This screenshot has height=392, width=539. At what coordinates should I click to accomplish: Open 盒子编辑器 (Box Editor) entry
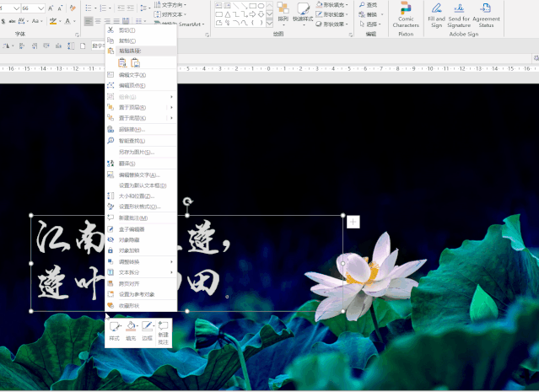click(141, 229)
